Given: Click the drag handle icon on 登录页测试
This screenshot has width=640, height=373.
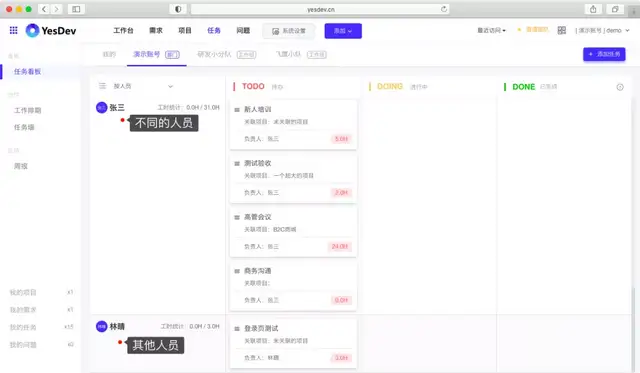Looking at the screenshot, I should coord(237,329).
